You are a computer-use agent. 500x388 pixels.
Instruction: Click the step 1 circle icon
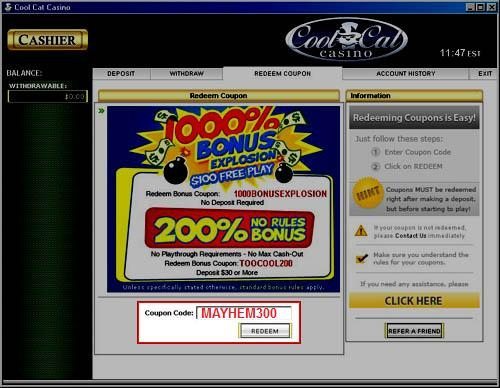point(376,152)
